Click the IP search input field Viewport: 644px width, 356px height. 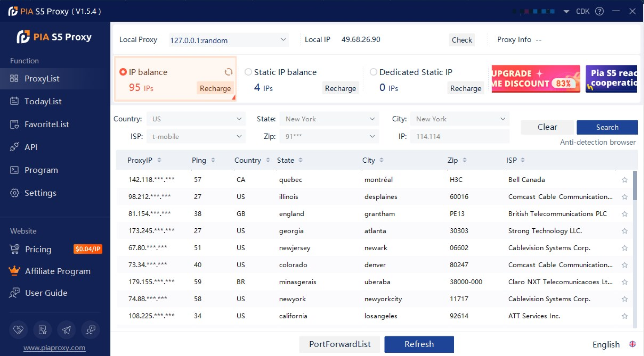460,136
